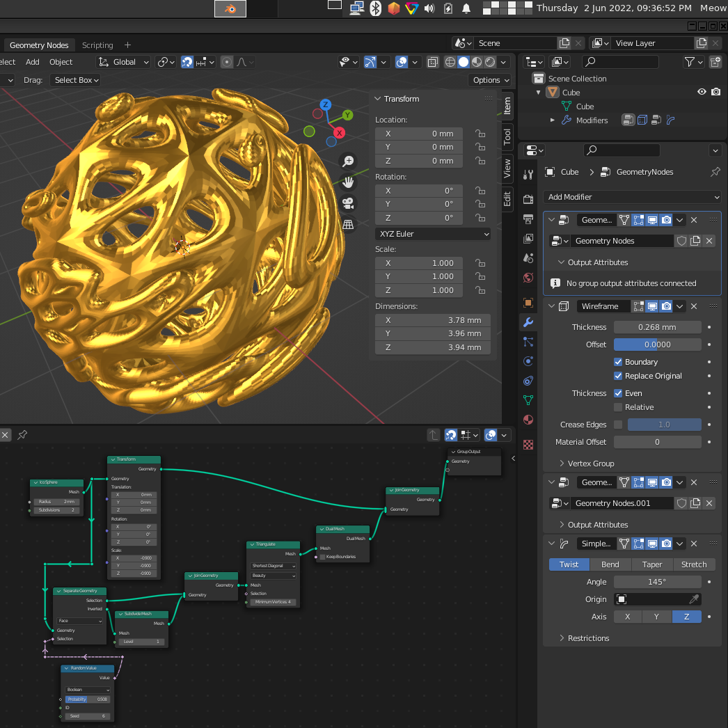Screen dimensions: 728x728
Task: Lock the X location padlock icon
Action: click(480, 134)
